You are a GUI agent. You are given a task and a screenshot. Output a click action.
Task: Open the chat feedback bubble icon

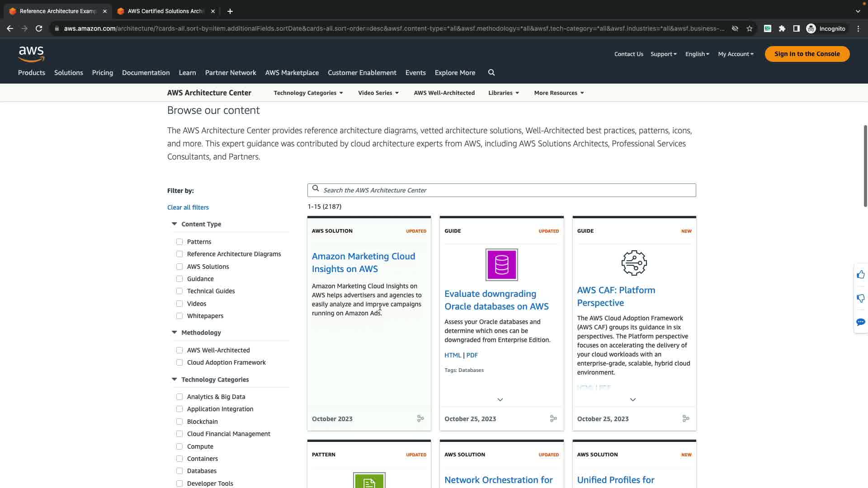coord(860,322)
